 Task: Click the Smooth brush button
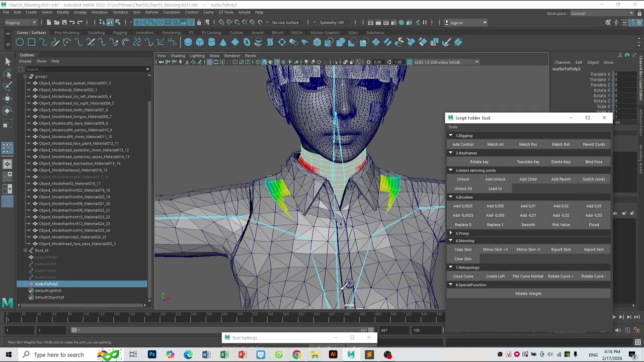tap(528, 225)
